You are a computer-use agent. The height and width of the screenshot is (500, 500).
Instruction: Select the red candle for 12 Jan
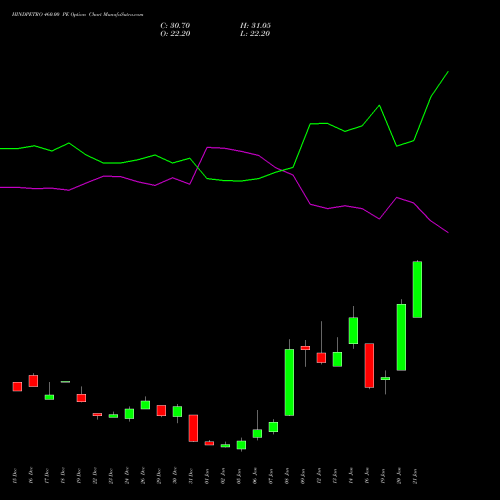[x=321, y=358]
